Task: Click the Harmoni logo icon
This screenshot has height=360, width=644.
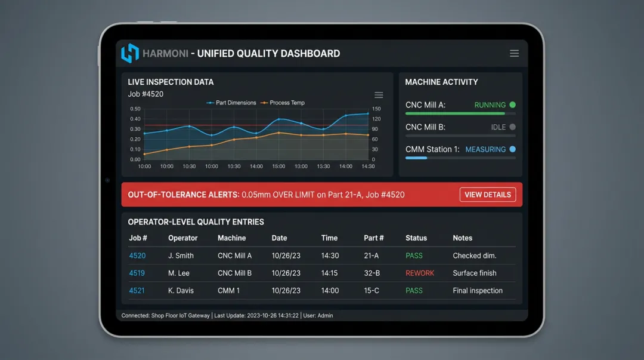Action: (130, 53)
